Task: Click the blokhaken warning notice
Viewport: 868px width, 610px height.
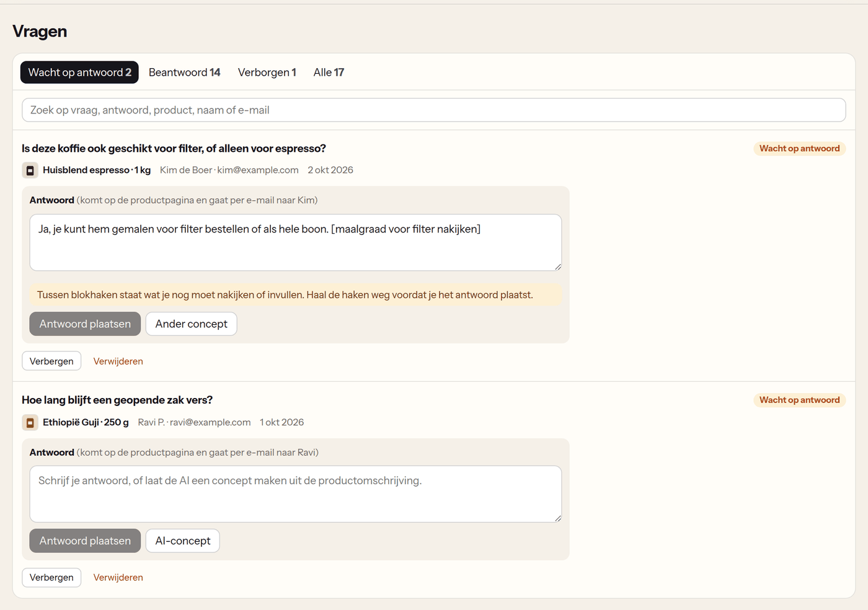Action: point(296,295)
